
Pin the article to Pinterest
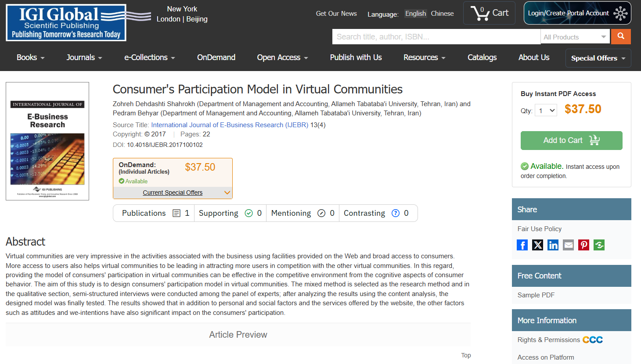pos(583,245)
